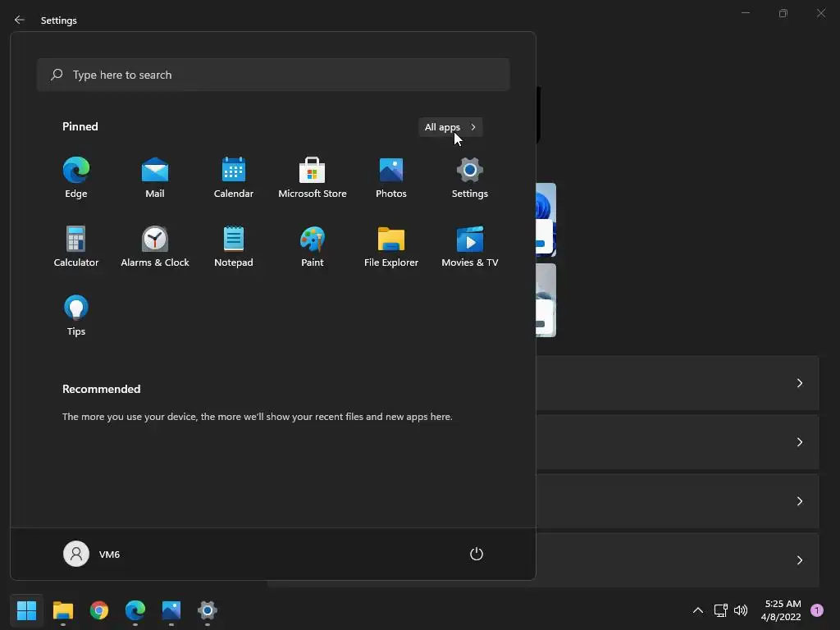Open the Tips app

pos(76,316)
